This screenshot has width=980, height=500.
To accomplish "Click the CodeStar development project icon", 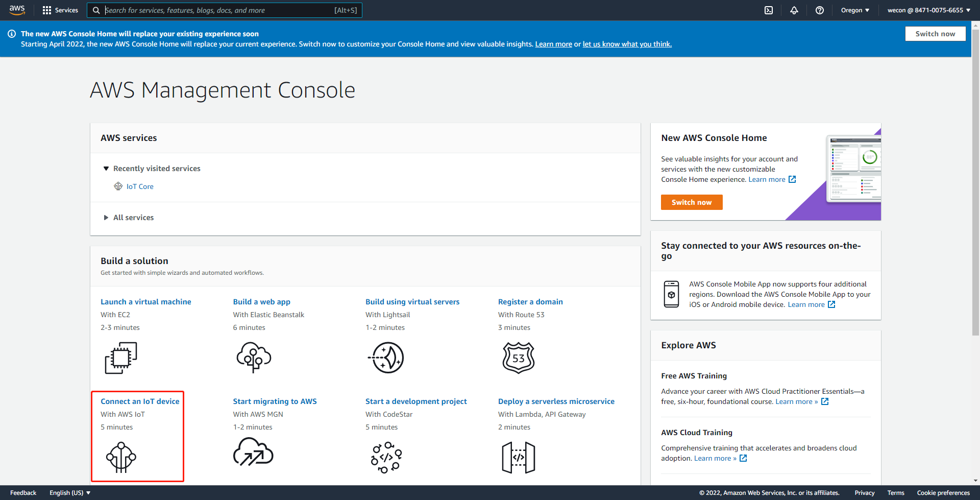I will [x=386, y=457].
